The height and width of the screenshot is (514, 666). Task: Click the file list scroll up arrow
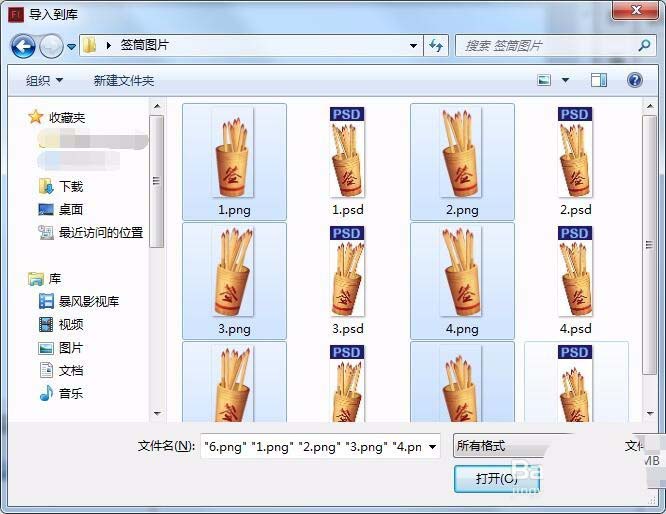650,106
